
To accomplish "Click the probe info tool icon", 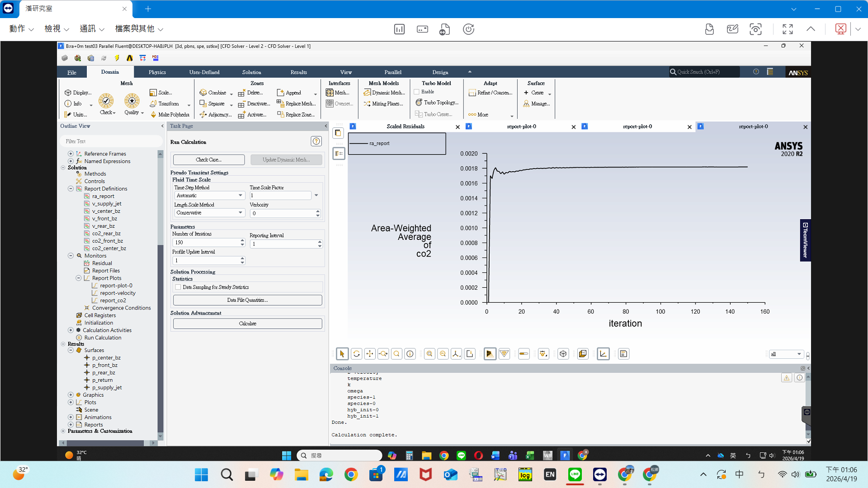I will [x=410, y=354].
